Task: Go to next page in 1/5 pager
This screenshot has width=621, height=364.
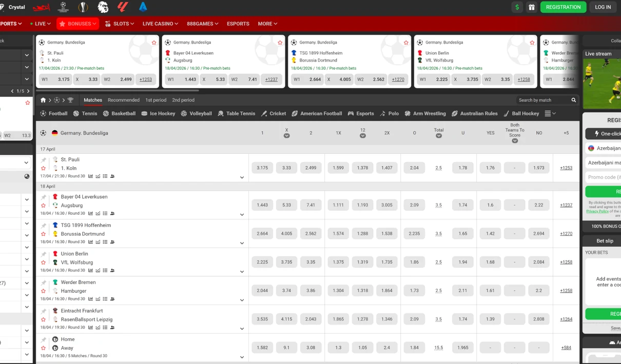Action: 28,91
